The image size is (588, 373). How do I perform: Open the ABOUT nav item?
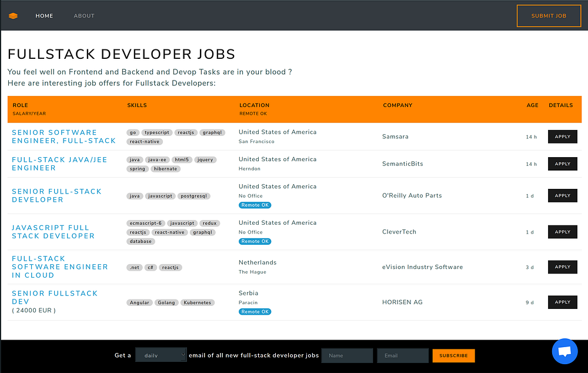pyautogui.click(x=84, y=16)
